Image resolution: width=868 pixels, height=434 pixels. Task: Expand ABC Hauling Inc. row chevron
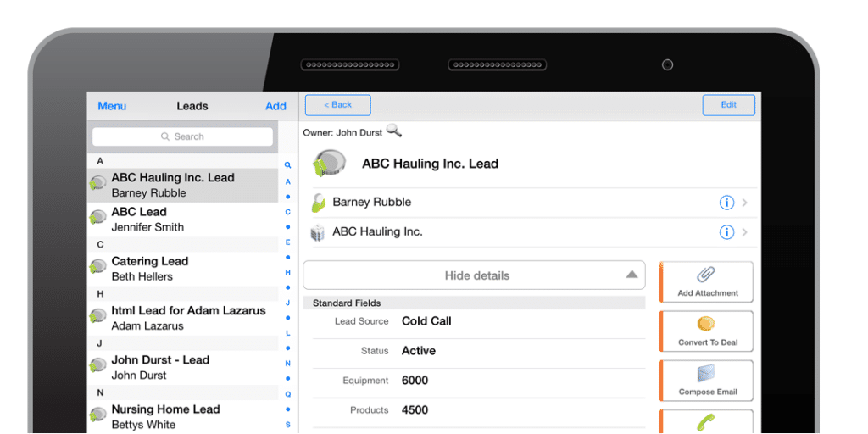point(745,232)
